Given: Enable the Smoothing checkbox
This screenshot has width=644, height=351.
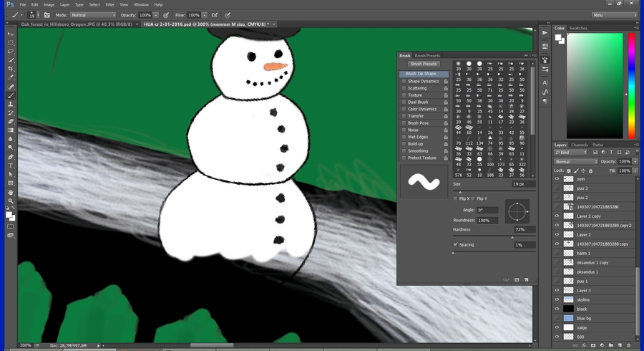Looking at the screenshot, I should (x=404, y=151).
